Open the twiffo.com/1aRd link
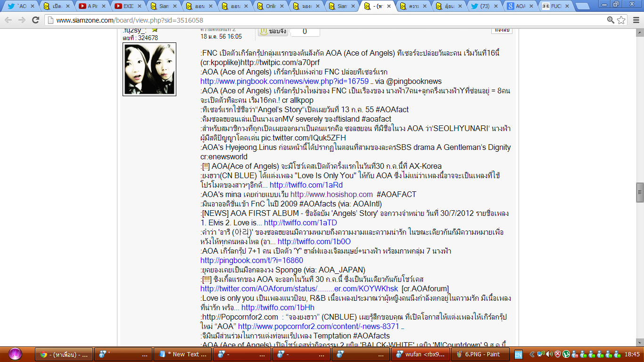The height and width of the screenshot is (362, 644). [x=306, y=185]
